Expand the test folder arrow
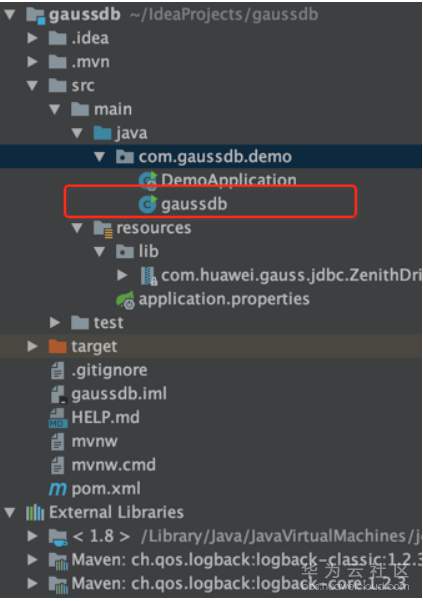The image size is (423, 601). click(55, 323)
